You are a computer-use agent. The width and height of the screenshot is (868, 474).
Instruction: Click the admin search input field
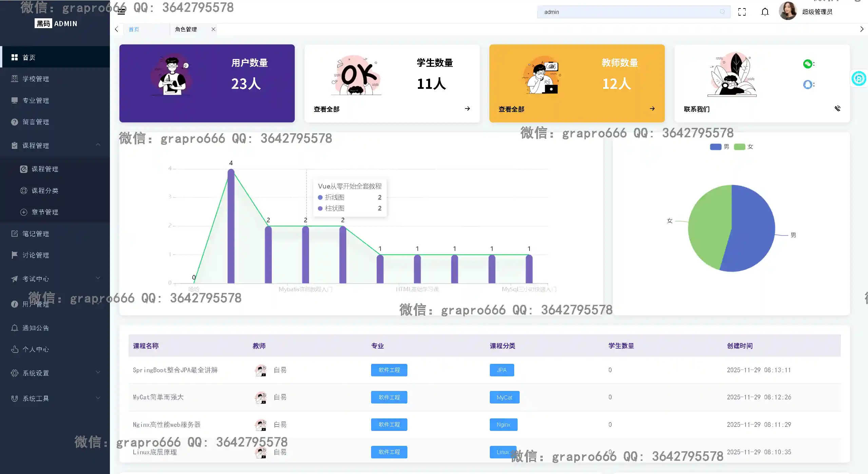tap(628, 12)
